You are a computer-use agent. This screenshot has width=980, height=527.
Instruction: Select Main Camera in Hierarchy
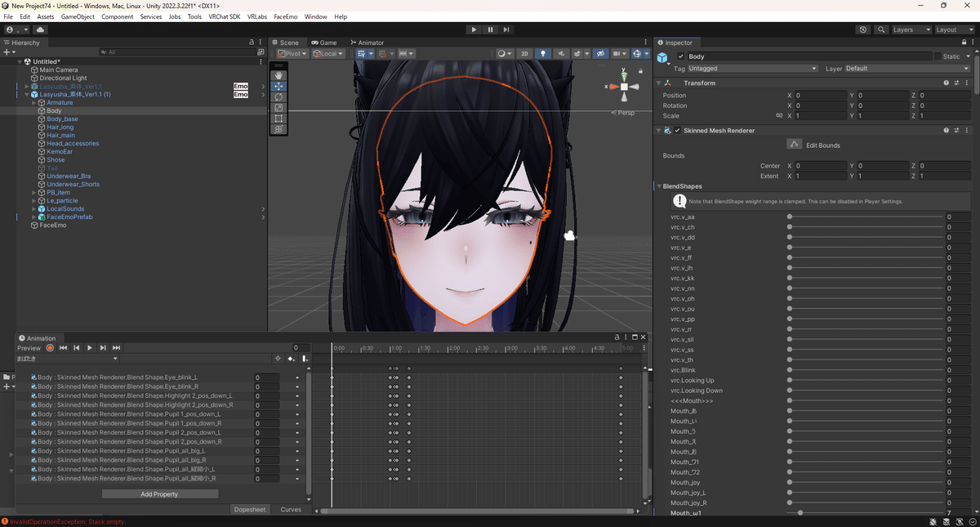(x=59, y=70)
